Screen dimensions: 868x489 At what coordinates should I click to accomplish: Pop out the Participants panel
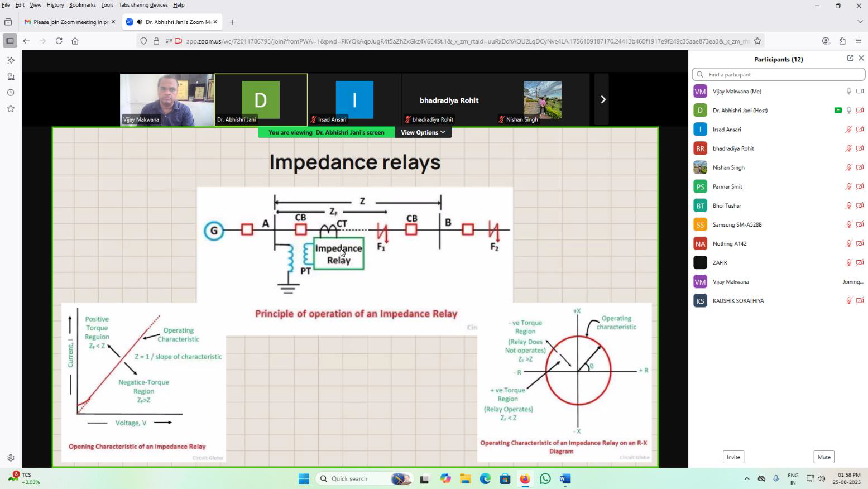[x=850, y=58]
